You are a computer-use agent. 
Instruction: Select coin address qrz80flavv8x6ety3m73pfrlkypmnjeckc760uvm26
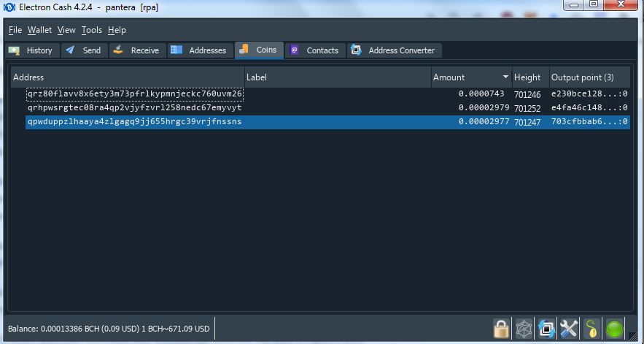click(x=135, y=94)
